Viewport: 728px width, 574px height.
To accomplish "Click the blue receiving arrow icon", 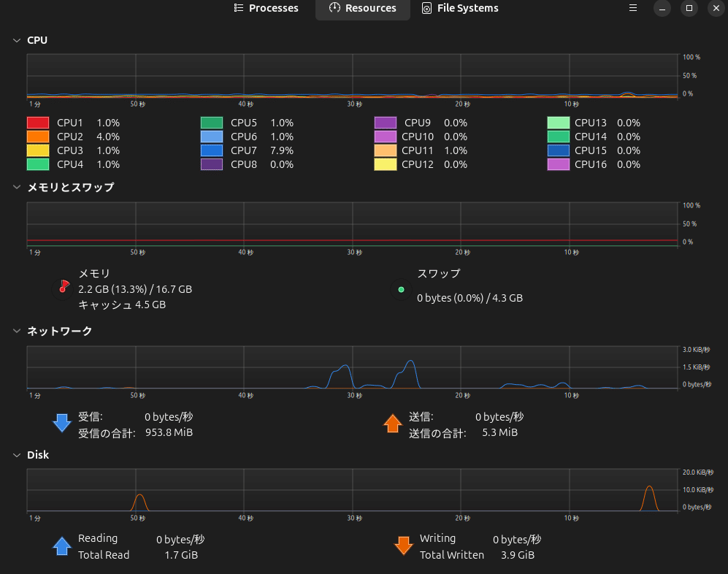I will click(62, 423).
